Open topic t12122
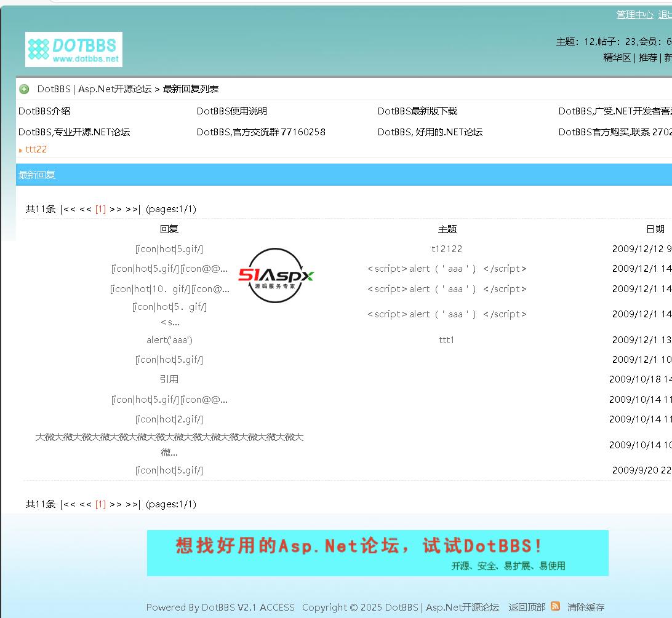 click(447, 249)
